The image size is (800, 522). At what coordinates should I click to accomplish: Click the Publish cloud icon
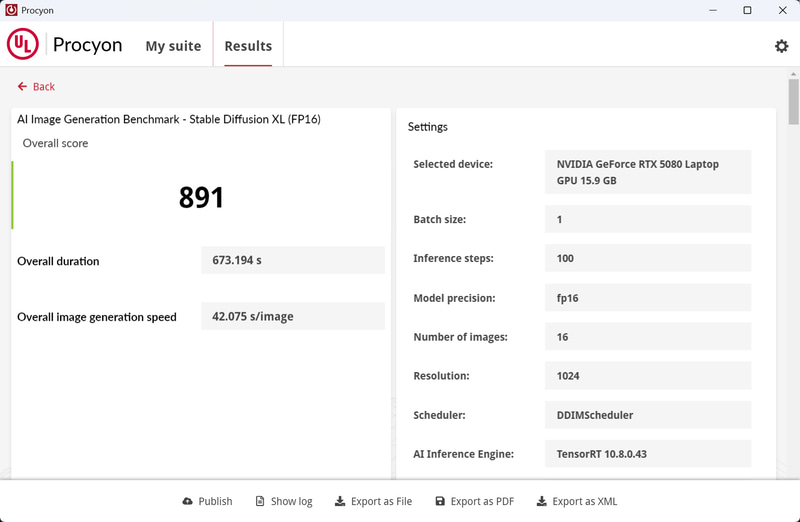tap(187, 501)
